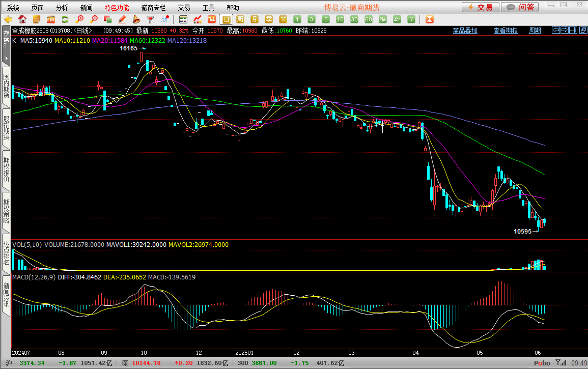Select the weekly 周 period
This screenshot has width=588, height=369.
pos(240,19)
